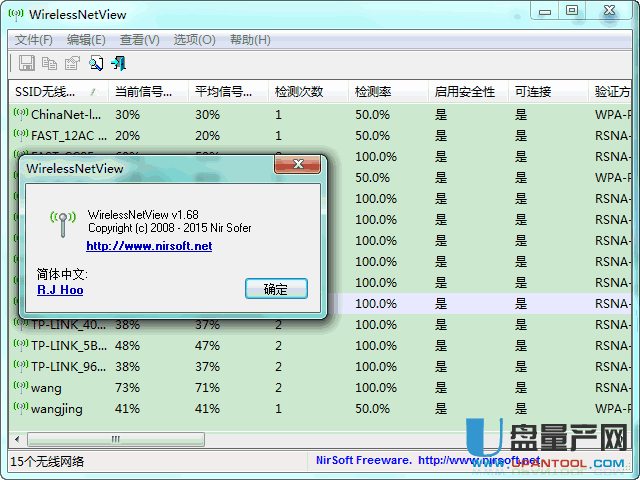Click NirSoft Freeware status bar text
The image size is (640, 480).
click(x=363, y=460)
